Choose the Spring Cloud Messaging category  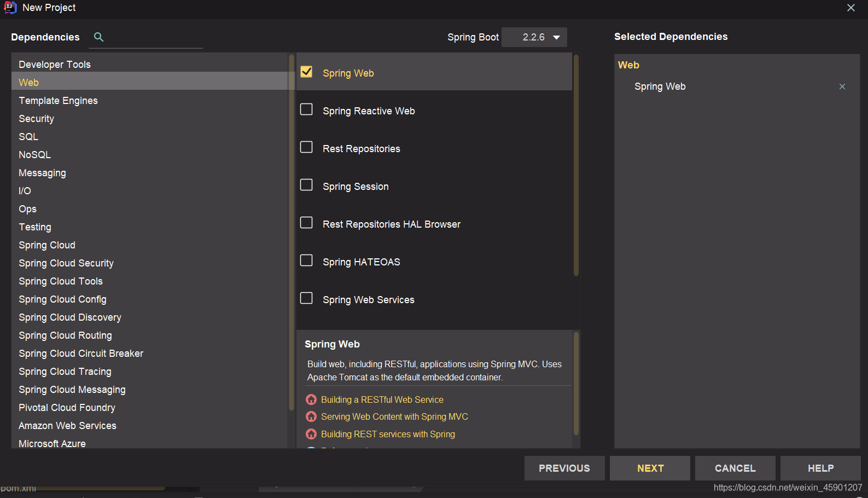click(x=150, y=390)
